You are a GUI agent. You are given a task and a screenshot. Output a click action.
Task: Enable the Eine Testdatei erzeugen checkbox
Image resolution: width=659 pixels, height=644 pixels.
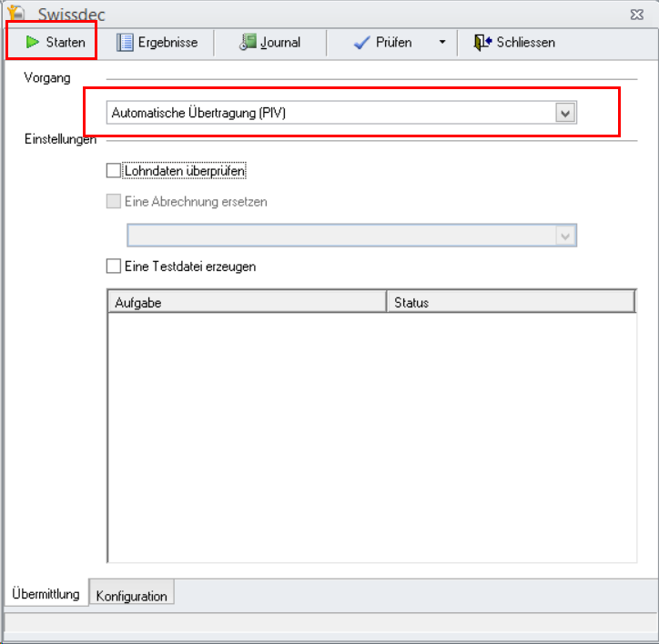point(114,266)
